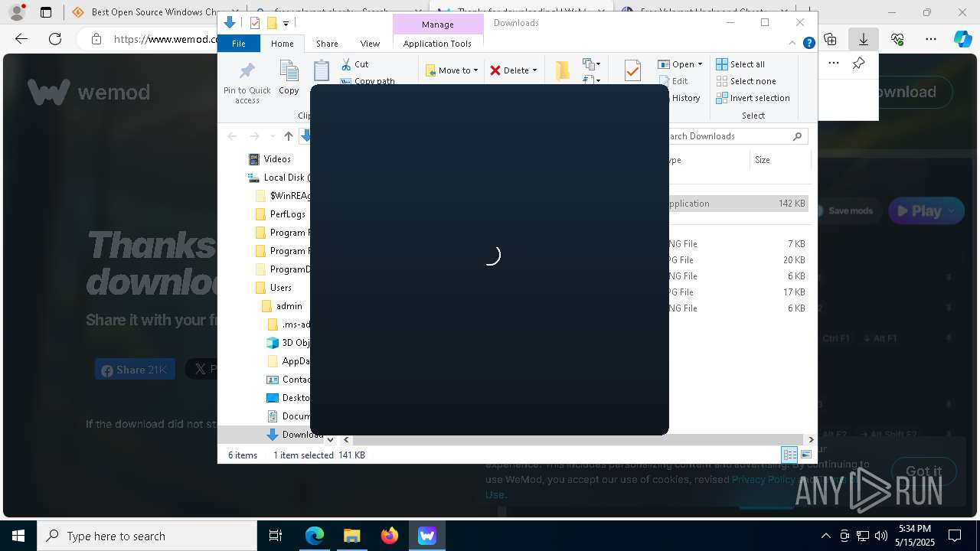Viewport: 980px width, 551px height.
Task: Switch to View ribbon tab
Action: pos(370,44)
